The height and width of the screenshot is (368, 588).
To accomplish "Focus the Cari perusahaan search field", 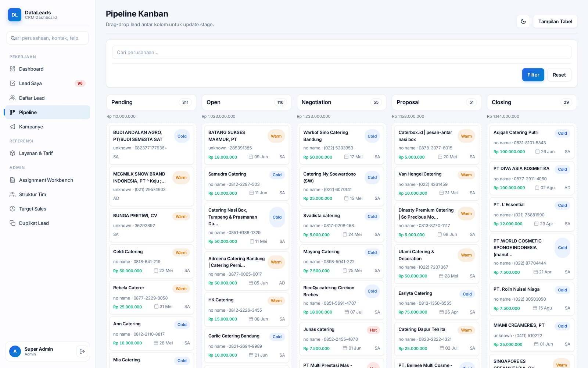I will pos(341,52).
